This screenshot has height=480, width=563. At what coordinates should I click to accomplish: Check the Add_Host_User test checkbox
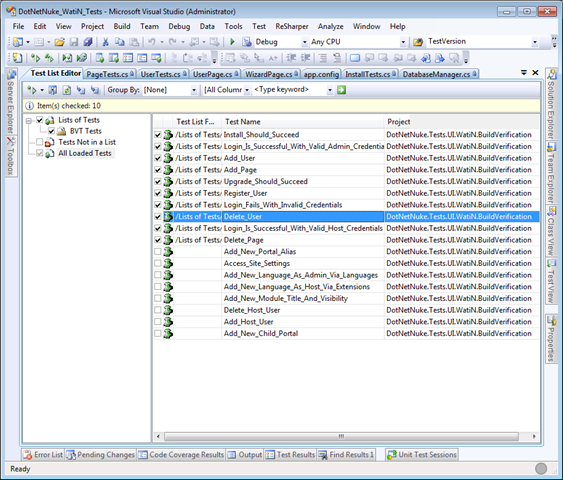tap(158, 322)
